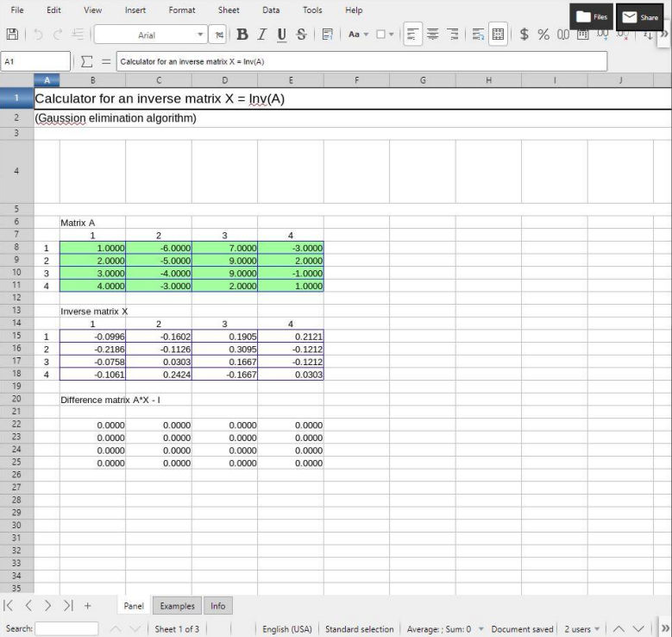Toggle Italic text formatting
Image resolution: width=672 pixels, height=637 pixels.
pyautogui.click(x=261, y=35)
